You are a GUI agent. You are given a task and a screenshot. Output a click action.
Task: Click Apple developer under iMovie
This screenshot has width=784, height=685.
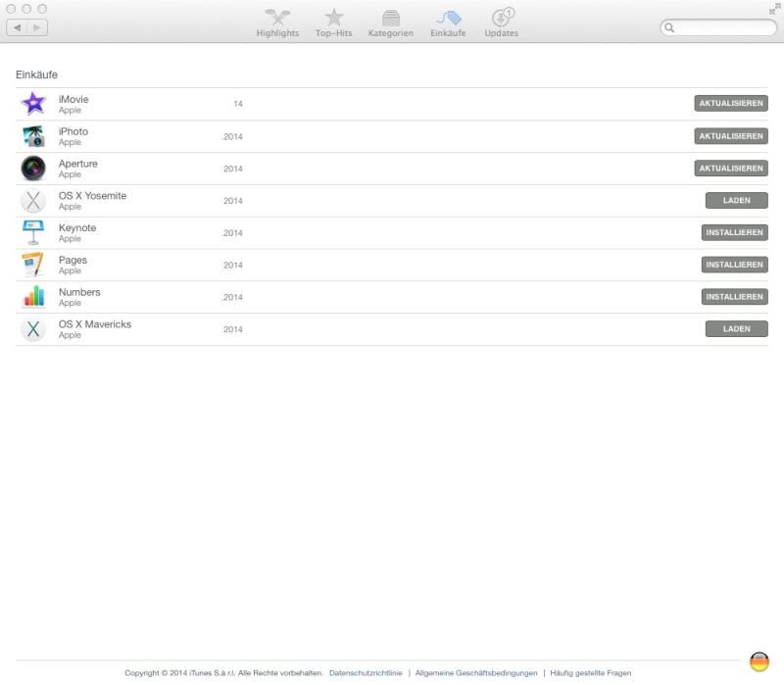[x=70, y=111]
